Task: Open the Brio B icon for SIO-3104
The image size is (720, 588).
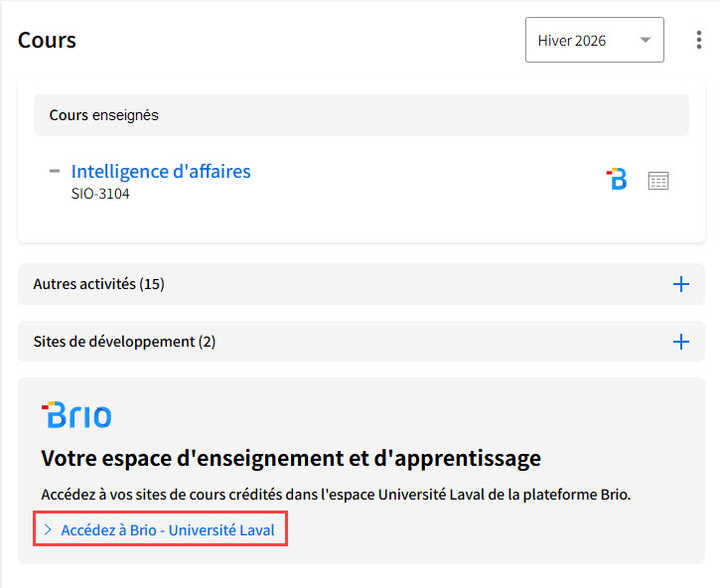Action: pos(617,179)
